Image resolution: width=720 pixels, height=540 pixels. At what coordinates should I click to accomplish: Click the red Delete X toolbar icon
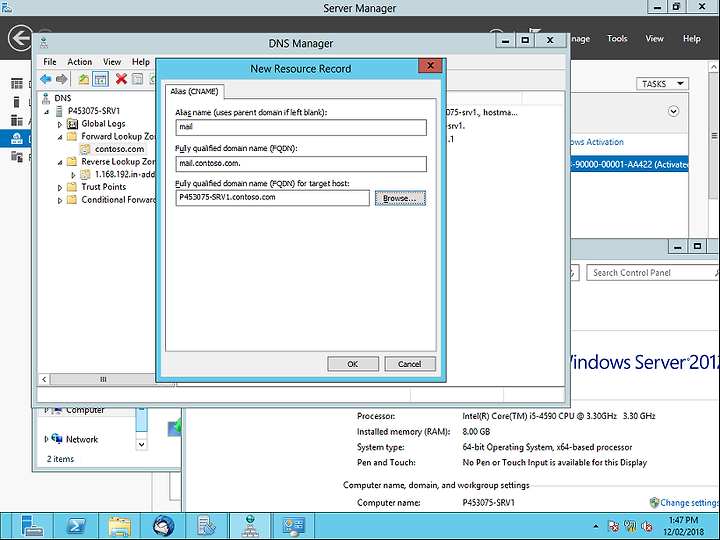click(121, 79)
